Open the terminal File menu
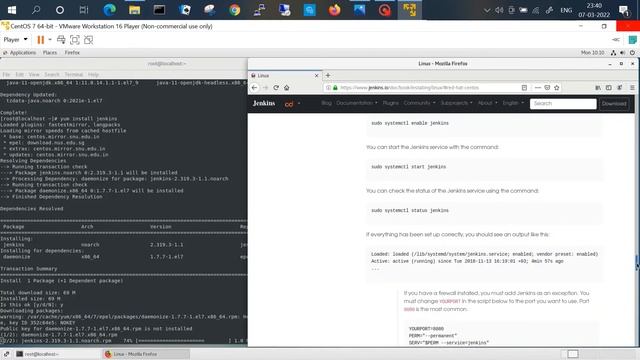The image size is (640, 360). [x=6, y=74]
